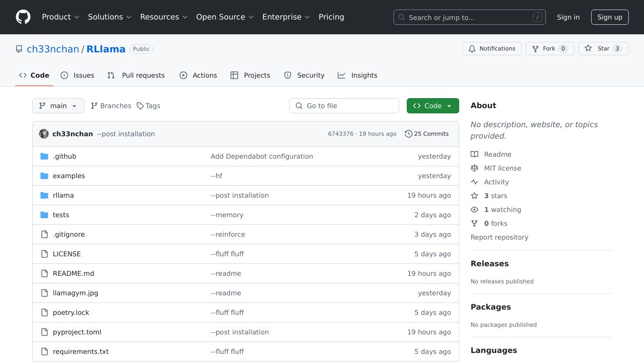644x362 pixels.
Task: Expand the green Code dropdown
Action: [433, 106]
